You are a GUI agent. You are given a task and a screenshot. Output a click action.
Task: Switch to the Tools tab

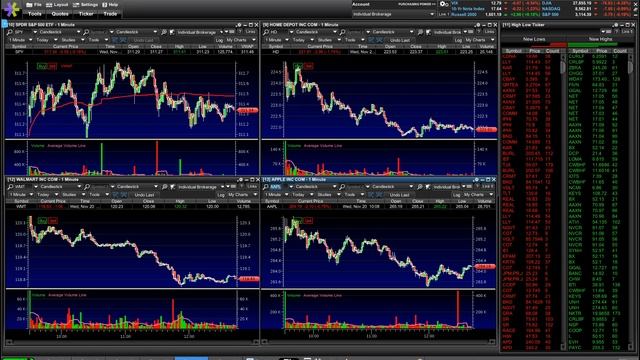(x=35, y=14)
